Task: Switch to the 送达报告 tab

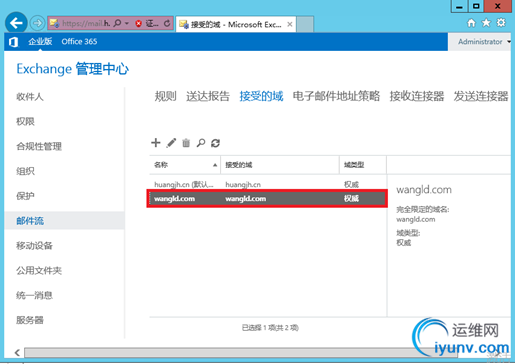Action: click(208, 96)
